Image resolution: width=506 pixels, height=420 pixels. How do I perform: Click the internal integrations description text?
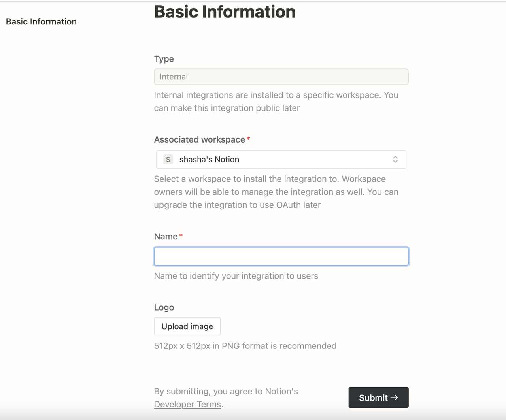pyautogui.click(x=276, y=102)
